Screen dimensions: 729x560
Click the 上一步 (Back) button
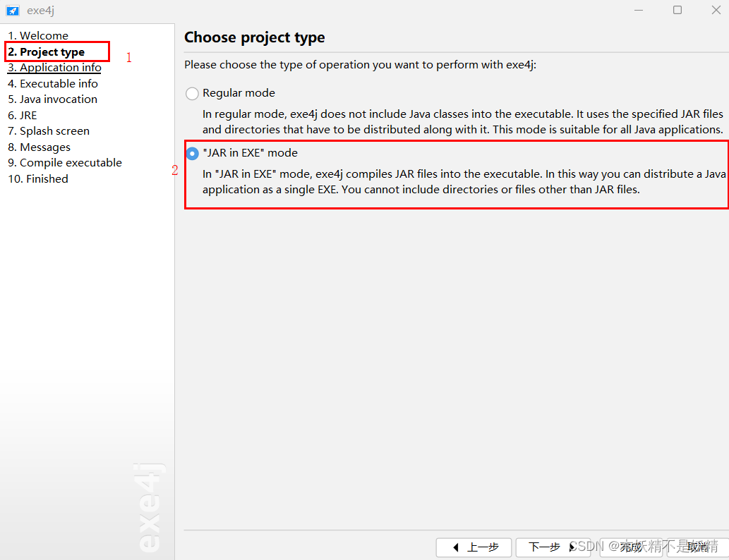474,547
